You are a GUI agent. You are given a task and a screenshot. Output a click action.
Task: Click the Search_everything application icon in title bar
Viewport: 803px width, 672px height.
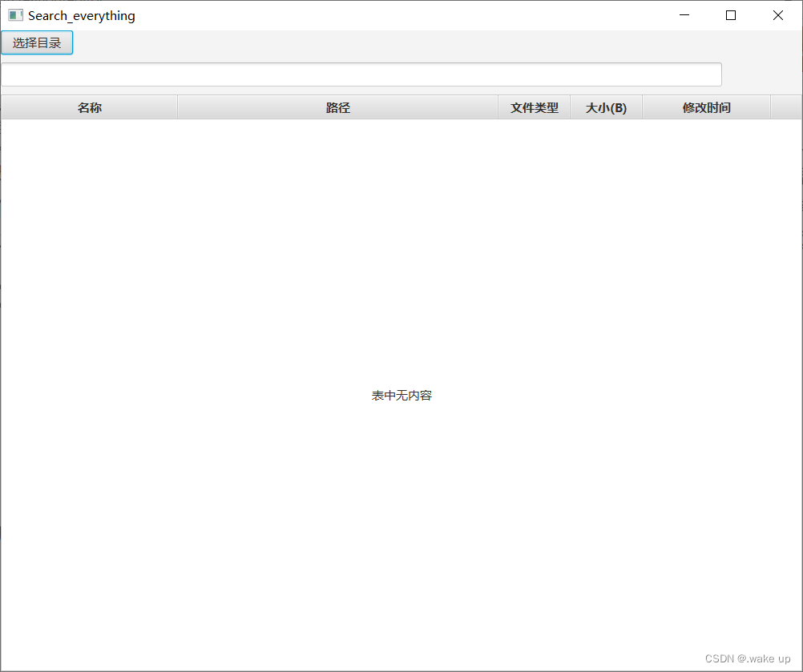click(15, 14)
